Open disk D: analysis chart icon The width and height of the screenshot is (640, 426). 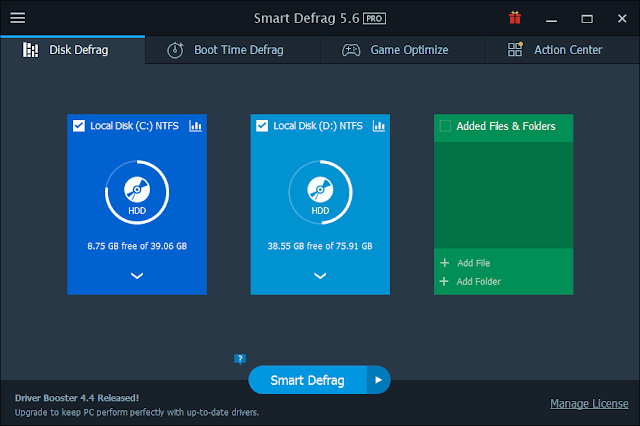(x=379, y=126)
